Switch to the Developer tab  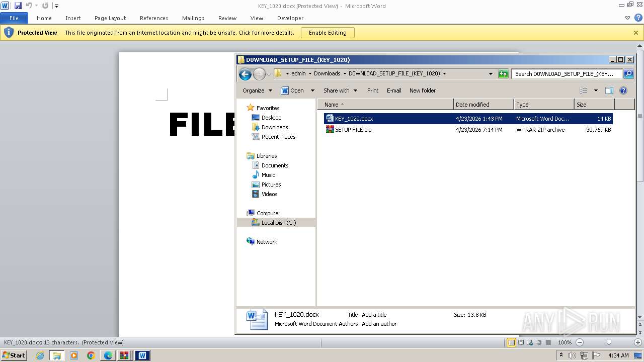tap(290, 18)
